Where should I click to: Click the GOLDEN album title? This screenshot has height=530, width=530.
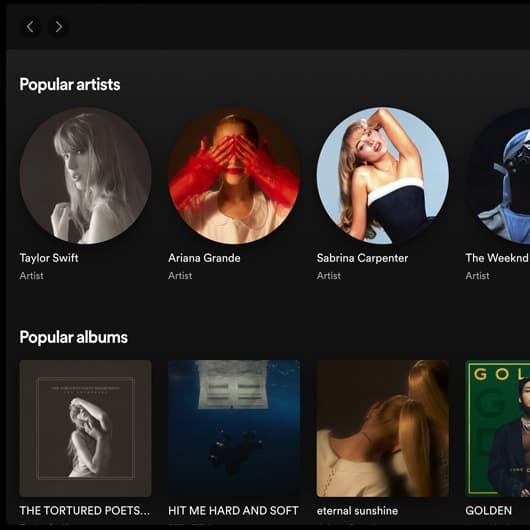[488, 510]
